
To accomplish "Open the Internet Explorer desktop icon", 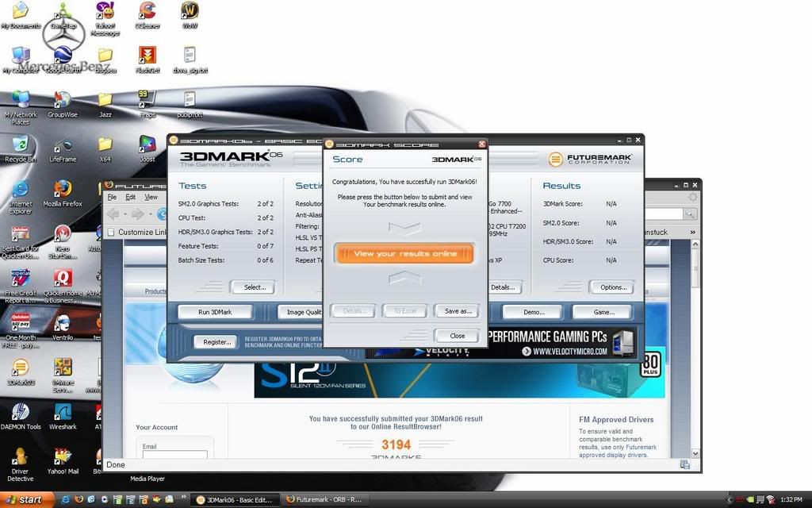I will (21, 198).
